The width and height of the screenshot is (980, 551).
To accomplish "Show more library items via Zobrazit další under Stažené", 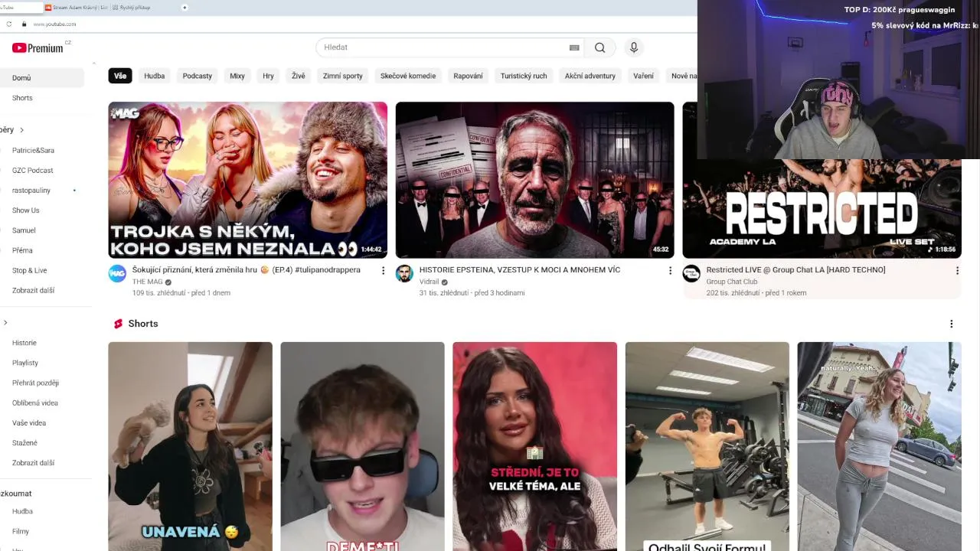I will (x=33, y=463).
